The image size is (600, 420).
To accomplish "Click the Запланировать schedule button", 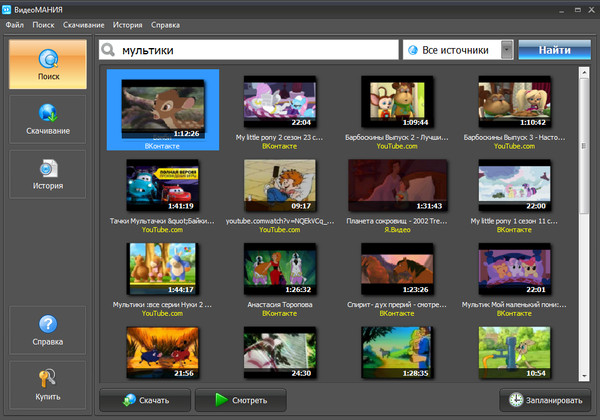I will coord(545,400).
